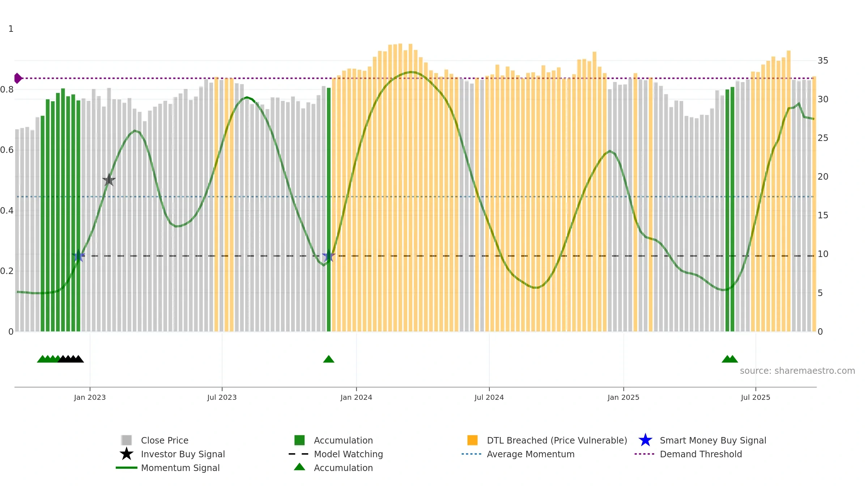Click the Smart Money Buy Signal blue star legend icon
This screenshot has height=488, width=868.
645,440
